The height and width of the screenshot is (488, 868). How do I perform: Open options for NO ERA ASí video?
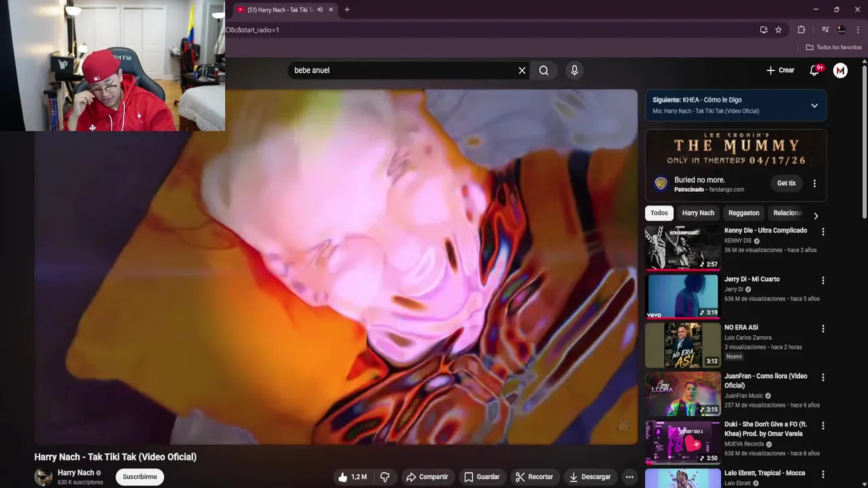(x=823, y=329)
